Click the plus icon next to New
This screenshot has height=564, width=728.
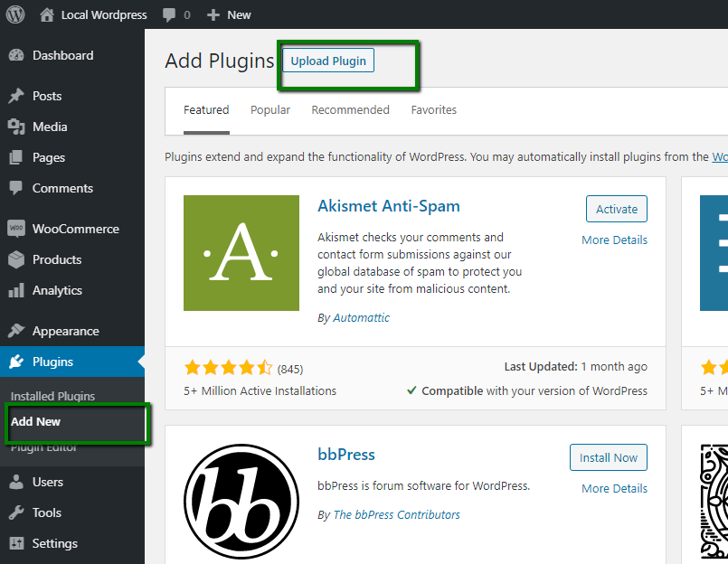click(213, 14)
